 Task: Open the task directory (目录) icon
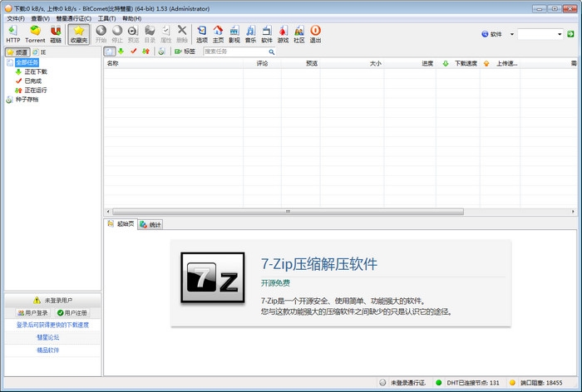coord(150,34)
